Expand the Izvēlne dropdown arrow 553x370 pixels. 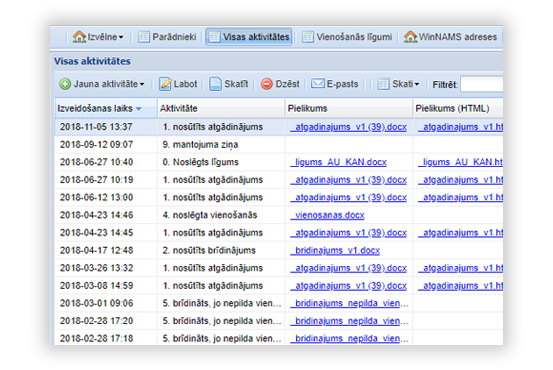pyautogui.click(x=121, y=37)
